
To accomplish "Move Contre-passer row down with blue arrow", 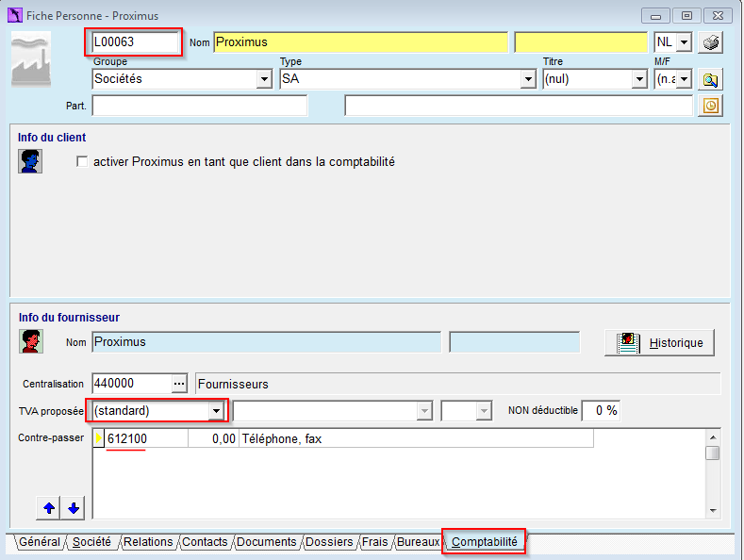I will coord(73,508).
